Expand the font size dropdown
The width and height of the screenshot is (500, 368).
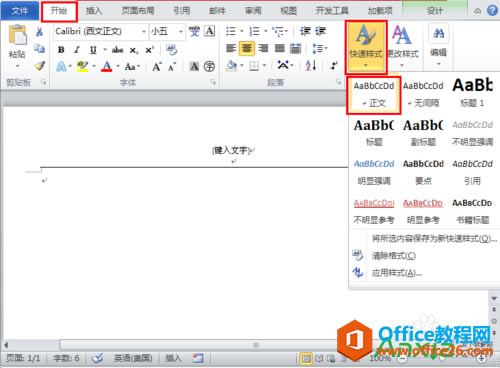[x=181, y=32]
